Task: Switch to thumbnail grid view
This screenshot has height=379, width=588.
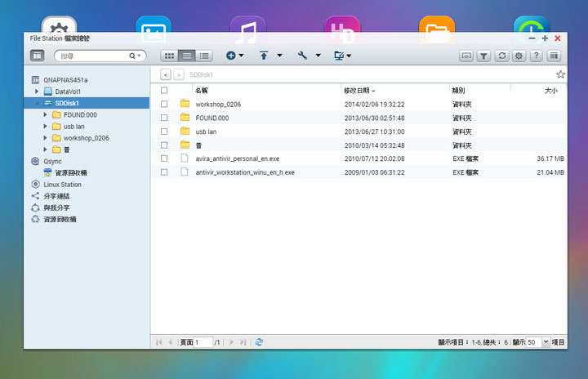Action: [x=169, y=56]
